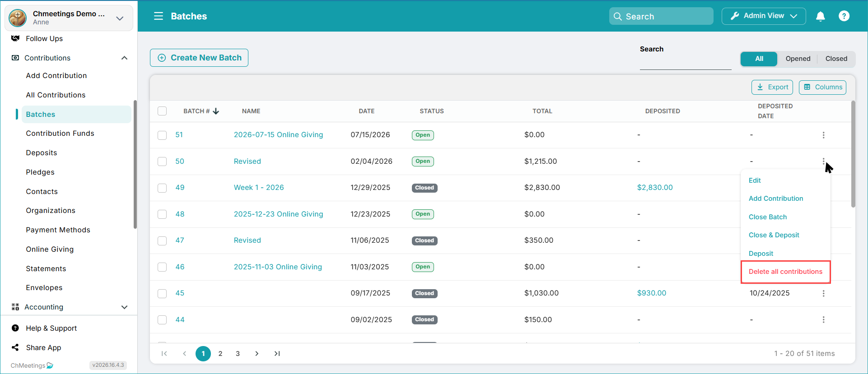Open Add Contribution in sidebar
868x374 pixels.
(x=56, y=75)
